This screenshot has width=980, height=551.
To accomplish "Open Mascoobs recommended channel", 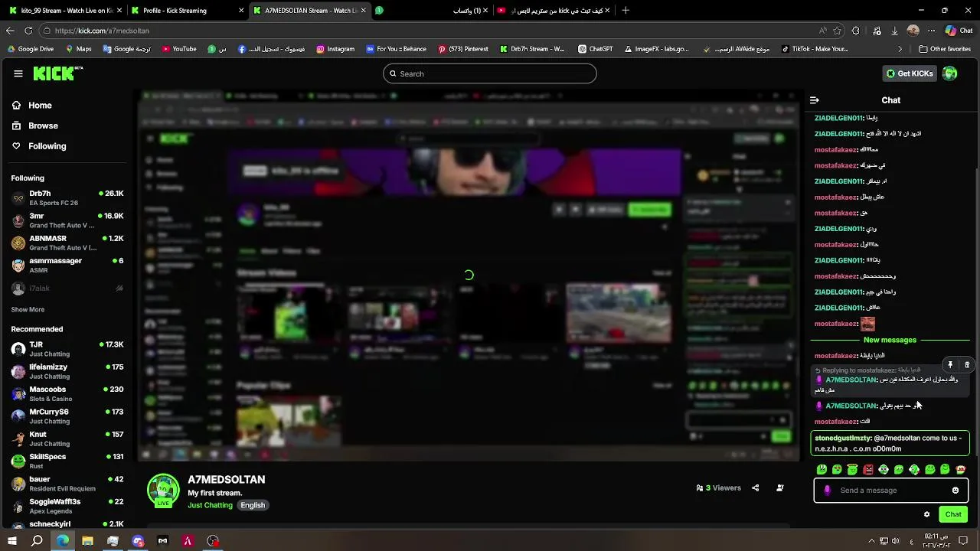I will (67, 393).
